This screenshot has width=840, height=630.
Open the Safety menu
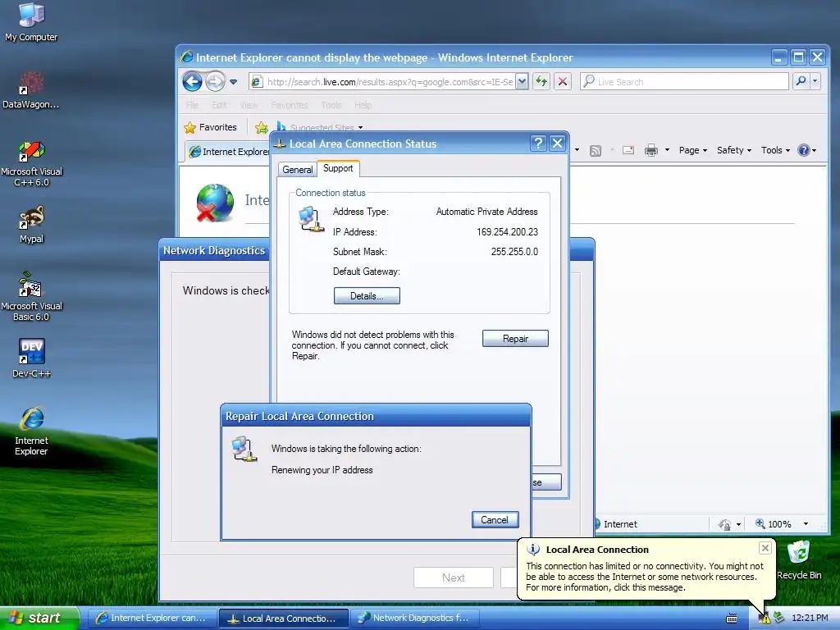734,151
